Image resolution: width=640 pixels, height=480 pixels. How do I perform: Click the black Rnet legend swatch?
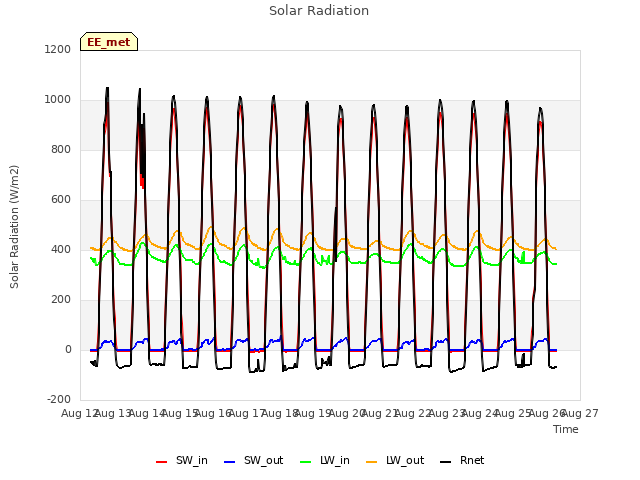446,462
